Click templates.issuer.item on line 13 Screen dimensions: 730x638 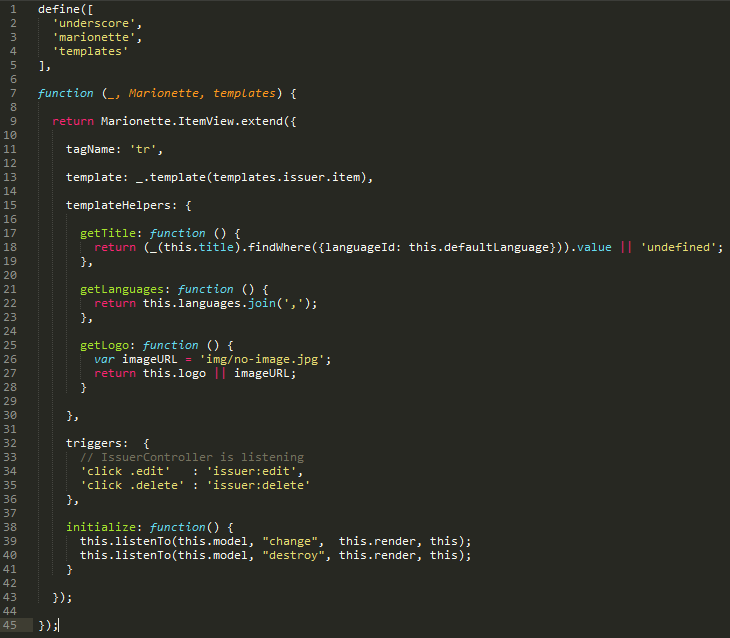pos(287,177)
